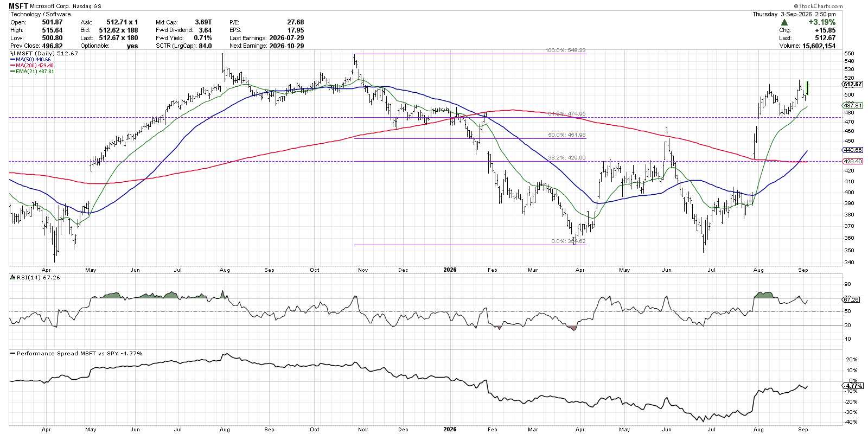868x434 pixels.
Task: Click the Last Earnings date 2026-07-29
Action: pyautogui.click(x=286, y=38)
